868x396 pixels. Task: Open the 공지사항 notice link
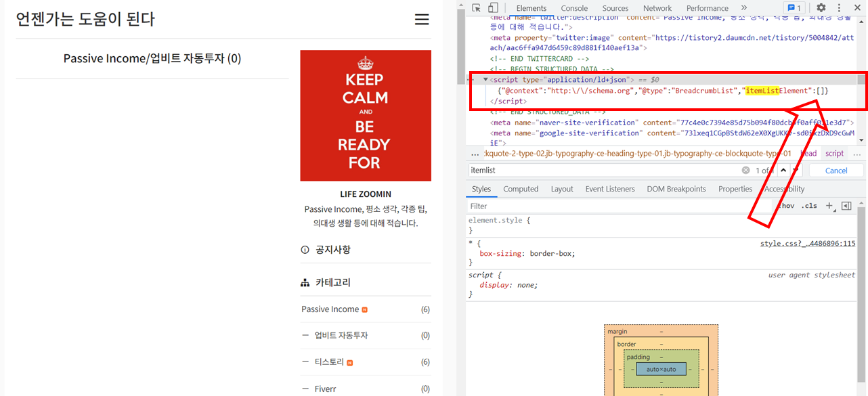pos(333,250)
